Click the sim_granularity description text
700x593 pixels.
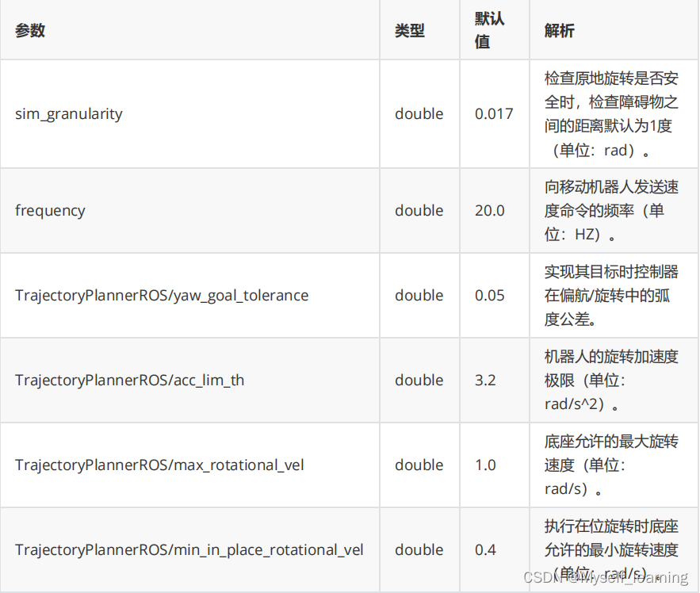point(611,114)
